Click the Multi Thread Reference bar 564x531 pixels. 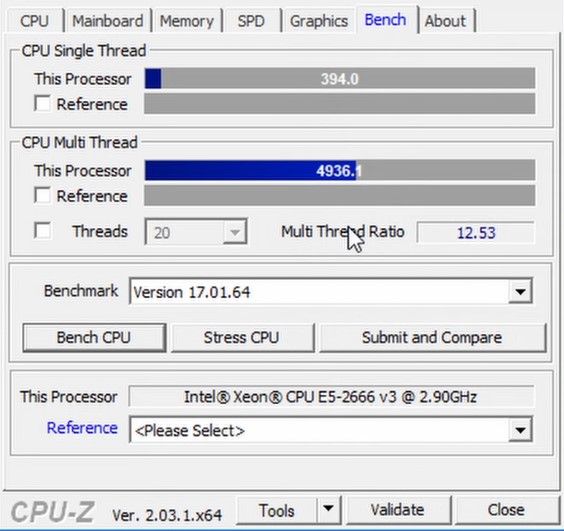[x=340, y=195]
